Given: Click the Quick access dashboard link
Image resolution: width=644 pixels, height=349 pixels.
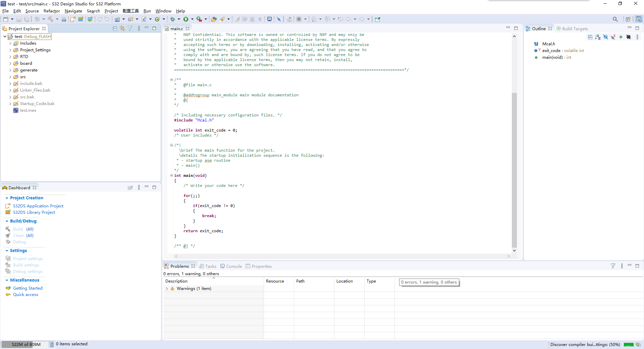Looking at the screenshot, I should 25,295.
